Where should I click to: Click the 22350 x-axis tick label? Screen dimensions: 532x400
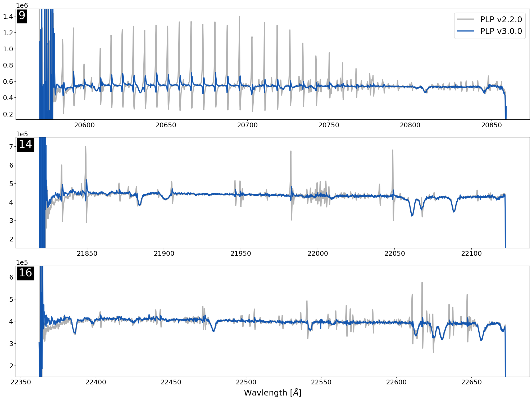point(21,382)
